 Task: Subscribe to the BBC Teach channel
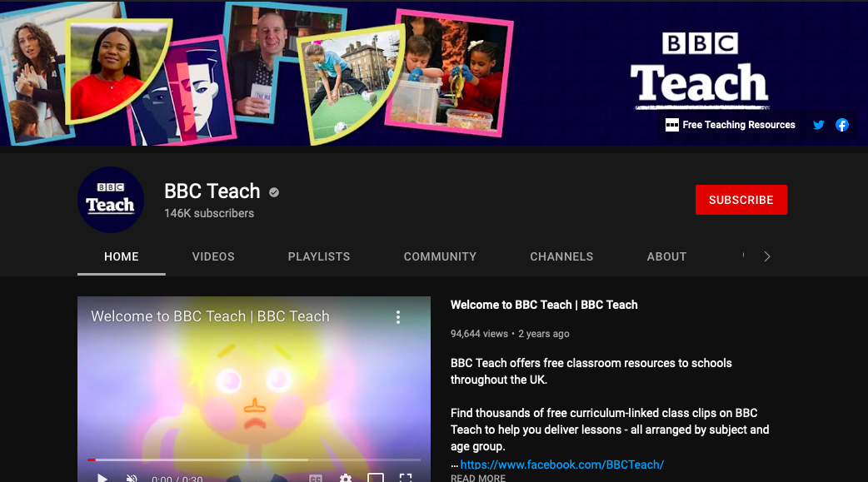pos(741,200)
